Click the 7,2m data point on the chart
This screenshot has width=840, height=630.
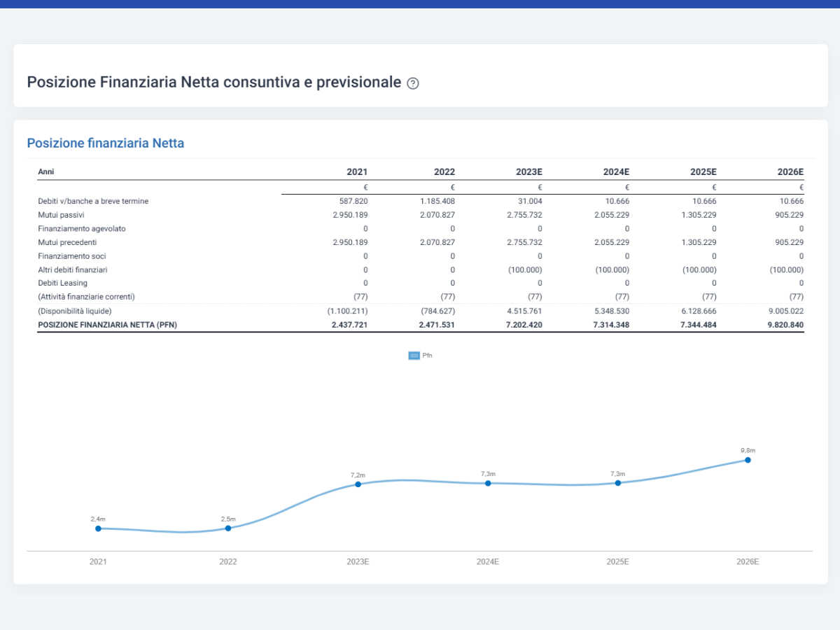pos(358,484)
